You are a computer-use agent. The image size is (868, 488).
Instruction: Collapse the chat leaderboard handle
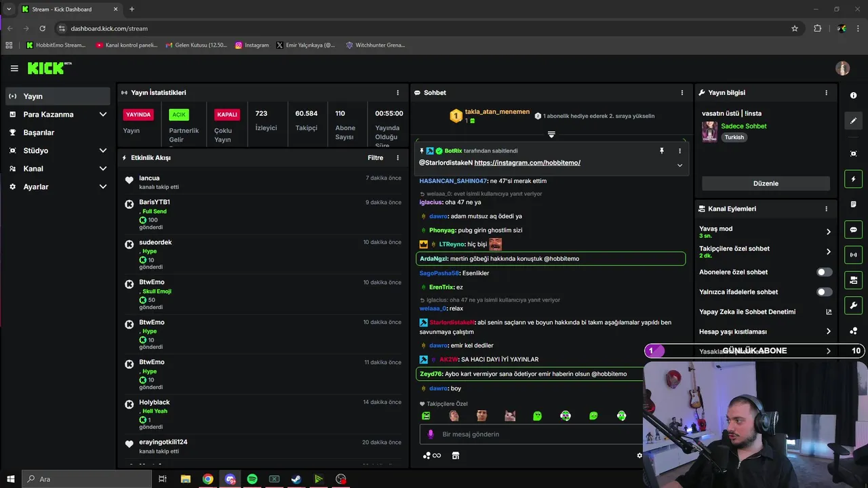551,135
